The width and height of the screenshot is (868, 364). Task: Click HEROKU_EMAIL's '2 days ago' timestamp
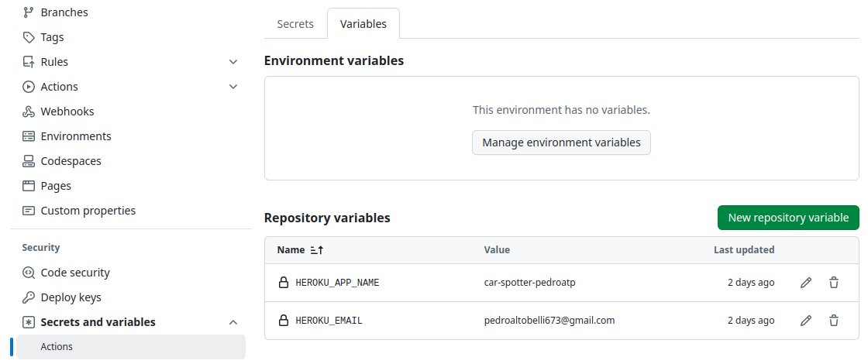click(x=751, y=321)
